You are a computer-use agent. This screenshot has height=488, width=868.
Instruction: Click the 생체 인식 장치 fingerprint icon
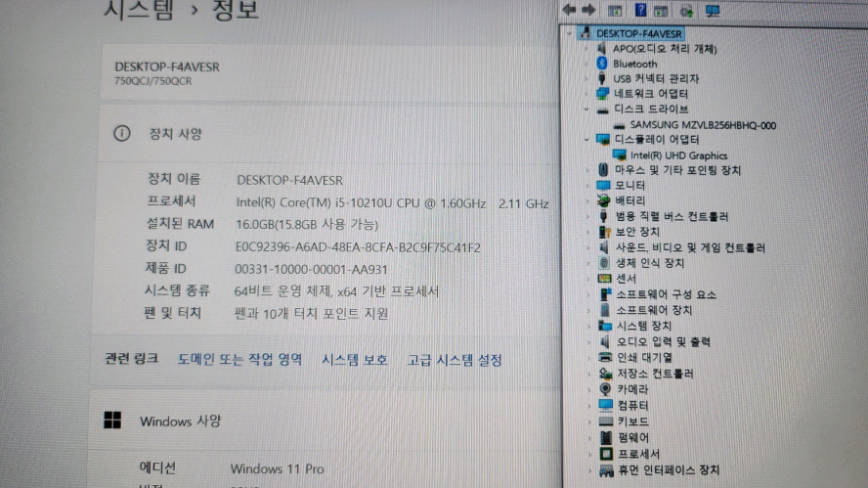[604, 262]
